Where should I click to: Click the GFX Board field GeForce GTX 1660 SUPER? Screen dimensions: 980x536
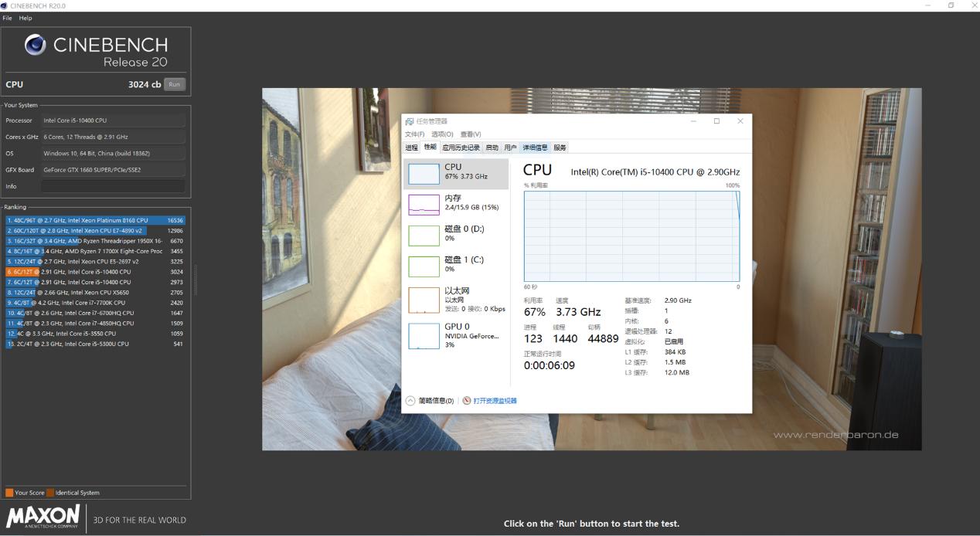click(113, 170)
